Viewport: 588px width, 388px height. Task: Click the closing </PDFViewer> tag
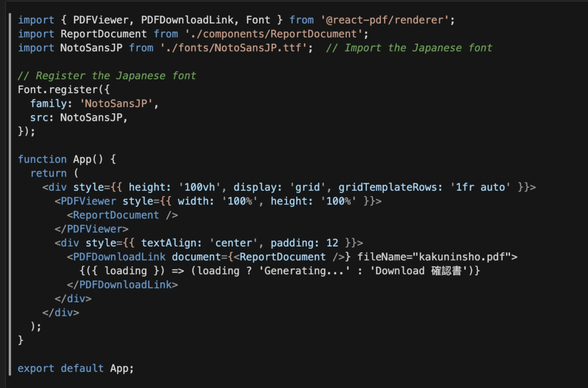pyautogui.click(x=92, y=229)
